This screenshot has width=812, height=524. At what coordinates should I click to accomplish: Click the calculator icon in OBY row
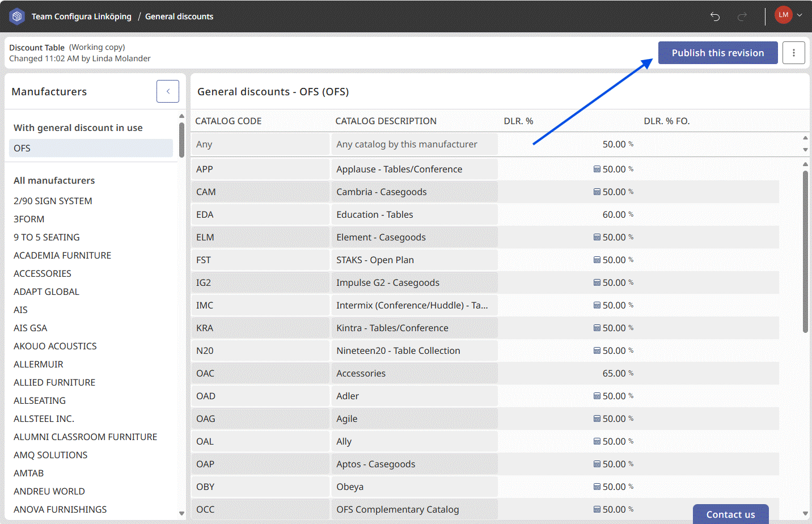coord(597,487)
